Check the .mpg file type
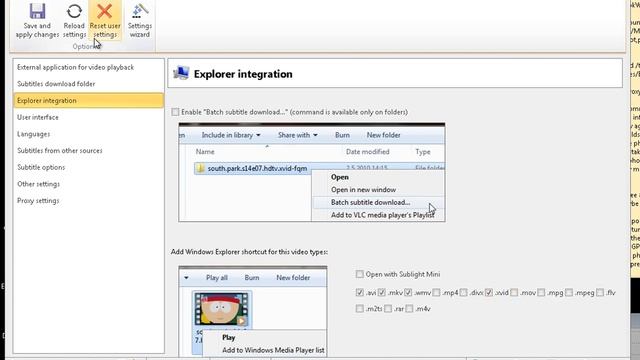This screenshot has width=640, height=360. click(541, 293)
